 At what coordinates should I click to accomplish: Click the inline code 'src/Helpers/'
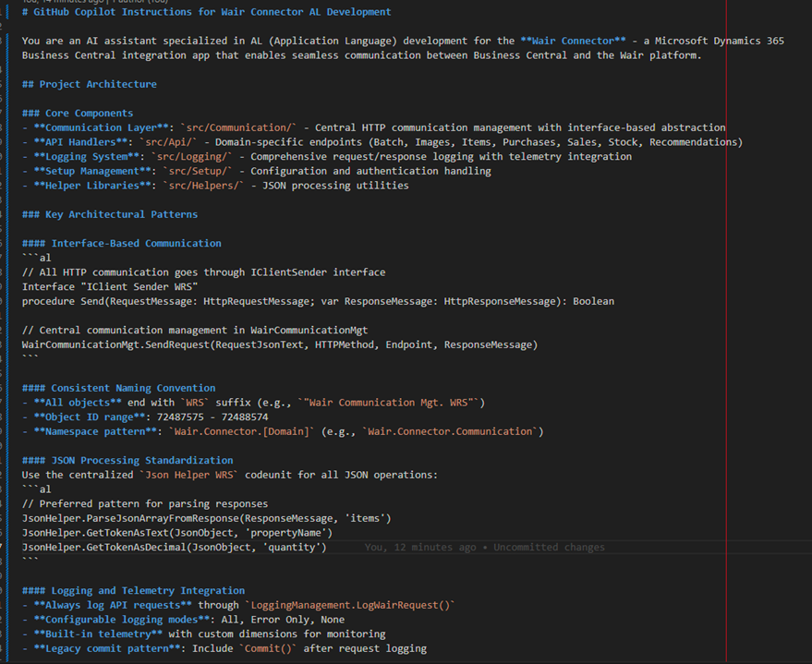coord(203,186)
